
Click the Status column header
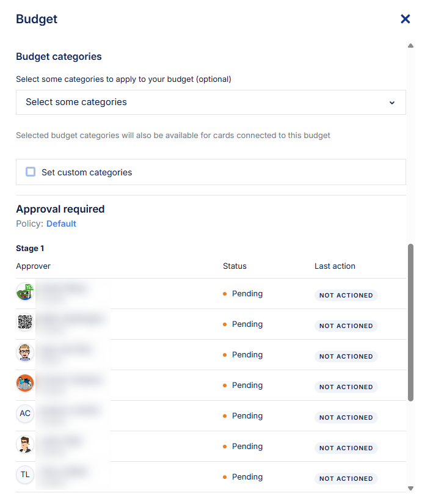point(235,266)
